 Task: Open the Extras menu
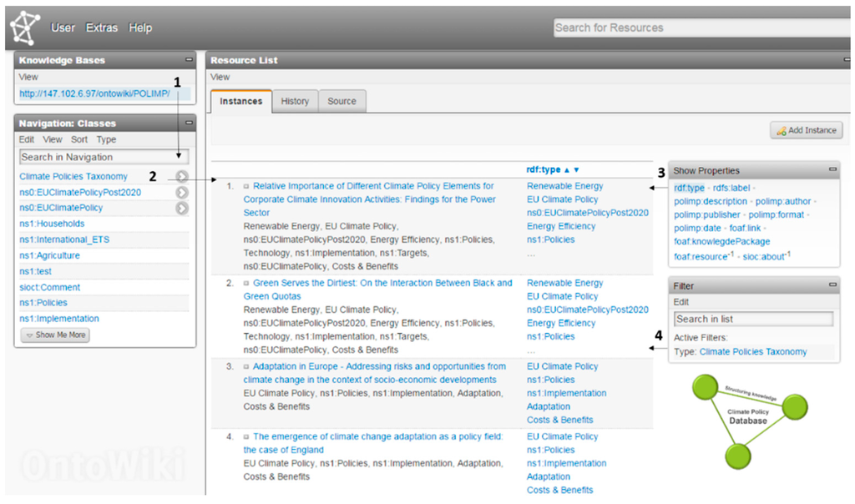point(102,28)
